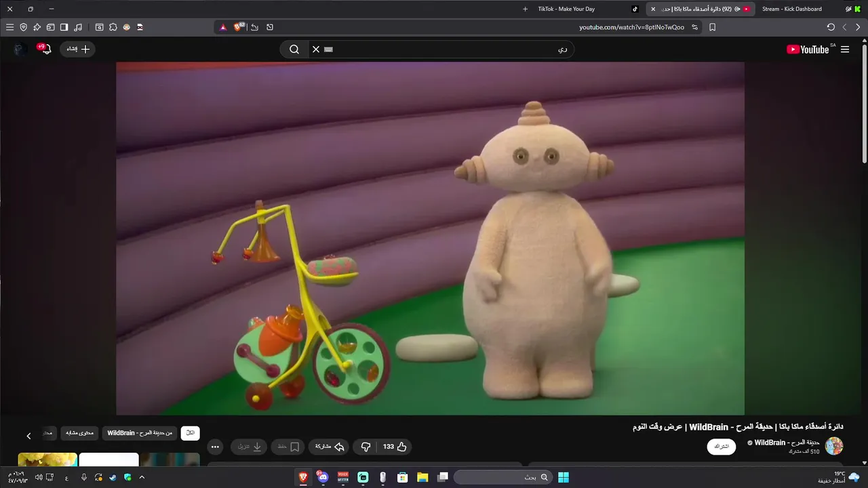Click the incognito-style extension icon
868x488 pixels.
[140, 27]
